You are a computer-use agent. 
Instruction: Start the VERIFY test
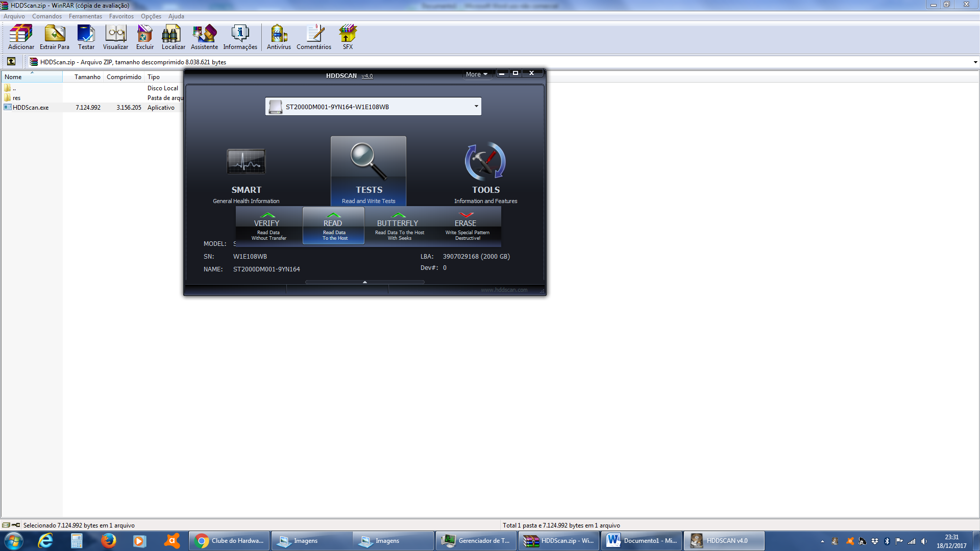[x=269, y=226]
